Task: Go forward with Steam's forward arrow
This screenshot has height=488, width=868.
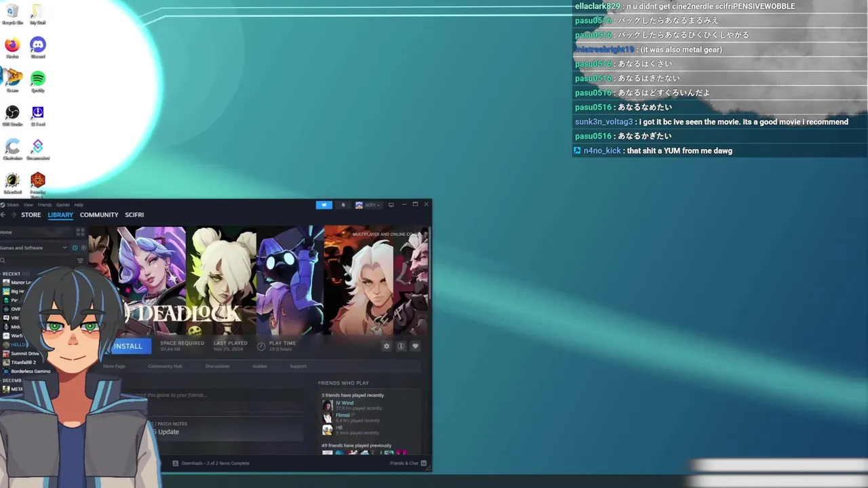Action: [x=13, y=215]
